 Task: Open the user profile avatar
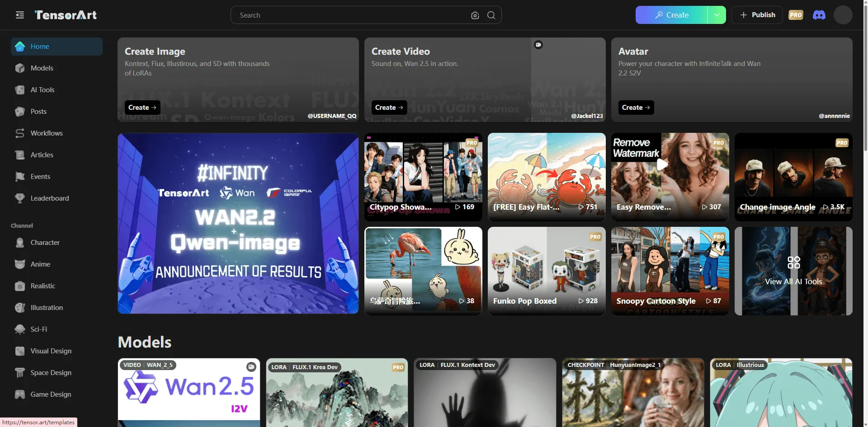[x=843, y=15]
